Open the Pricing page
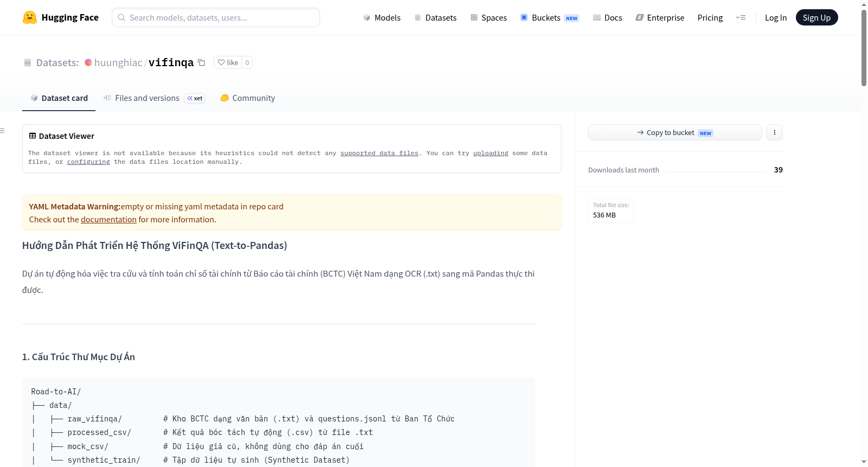The image size is (868, 467). [710, 17]
